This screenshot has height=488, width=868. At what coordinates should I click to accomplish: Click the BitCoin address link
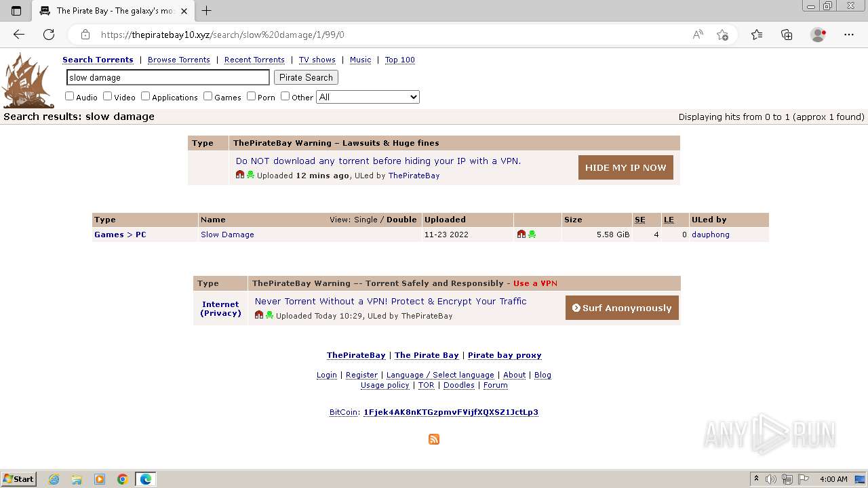pyautogui.click(x=451, y=412)
